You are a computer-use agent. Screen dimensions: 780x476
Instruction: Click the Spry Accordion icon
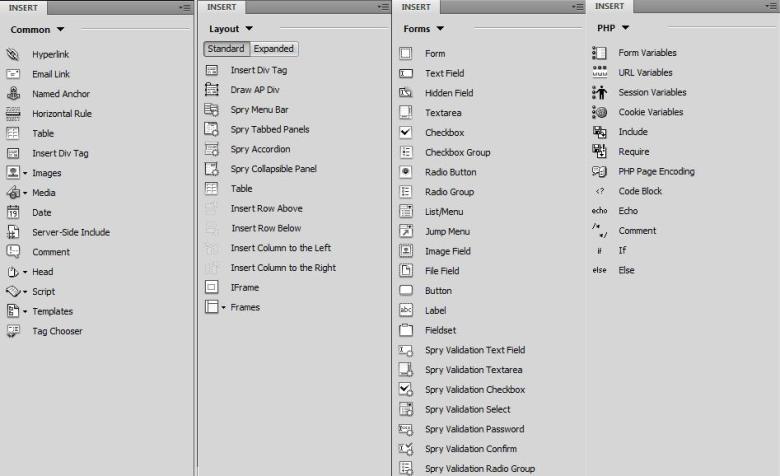click(x=211, y=149)
